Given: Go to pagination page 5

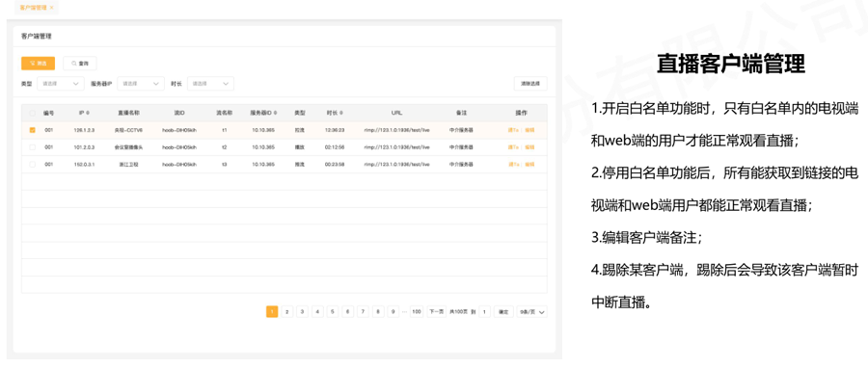Looking at the screenshot, I should [x=332, y=311].
